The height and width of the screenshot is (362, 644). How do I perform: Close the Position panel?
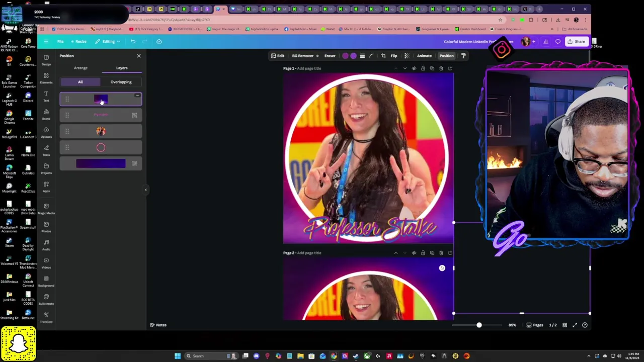click(139, 56)
